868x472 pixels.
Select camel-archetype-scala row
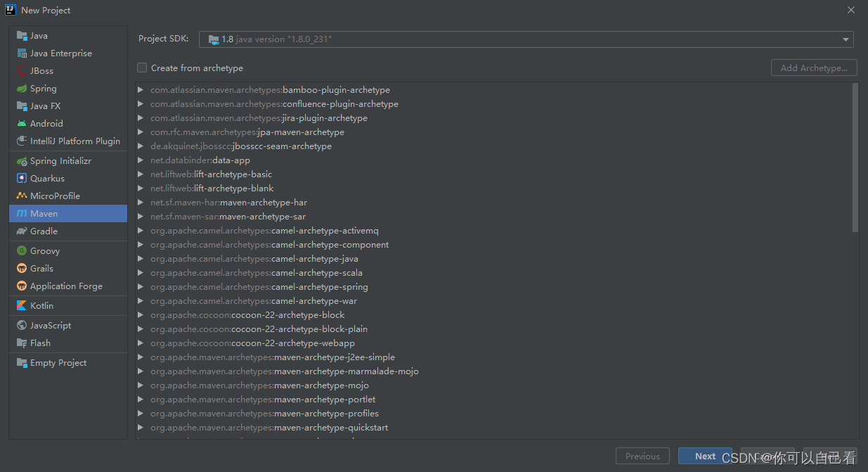[x=493, y=273]
